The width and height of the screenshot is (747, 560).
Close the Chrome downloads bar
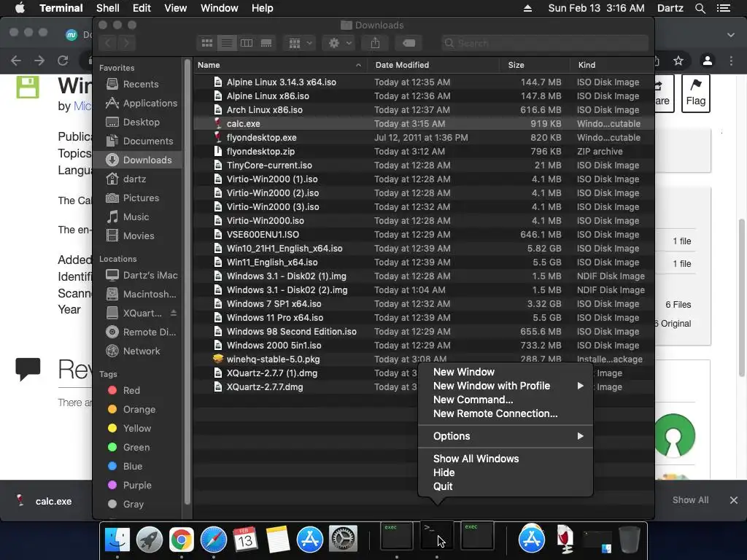734,500
